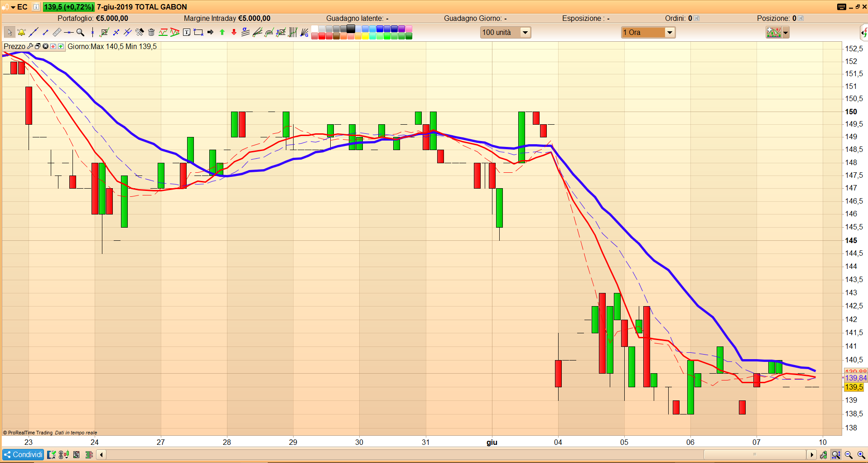The height and width of the screenshot is (463, 868).
Task: Click the red-green order book icon
Action: click(89, 454)
